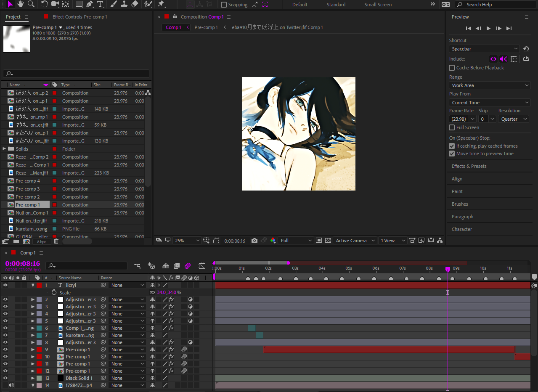Select the Clone Stamp tool

[x=124, y=4]
